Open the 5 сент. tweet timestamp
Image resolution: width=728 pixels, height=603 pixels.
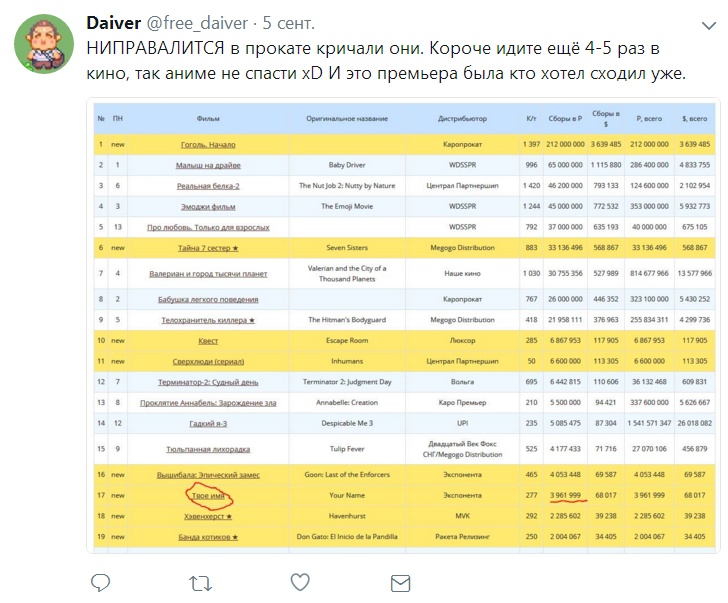click(288, 23)
